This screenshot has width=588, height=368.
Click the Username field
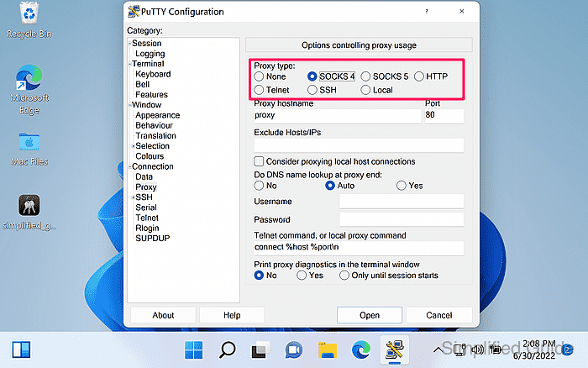coord(402,202)
